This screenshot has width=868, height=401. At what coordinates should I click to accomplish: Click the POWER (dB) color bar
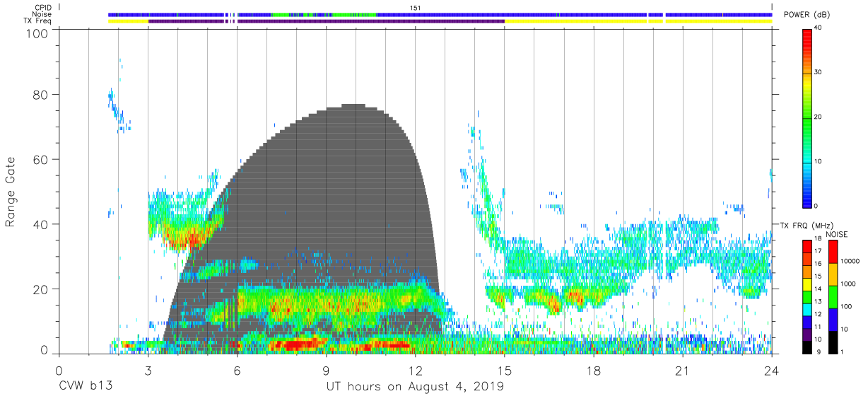[807, 117]
